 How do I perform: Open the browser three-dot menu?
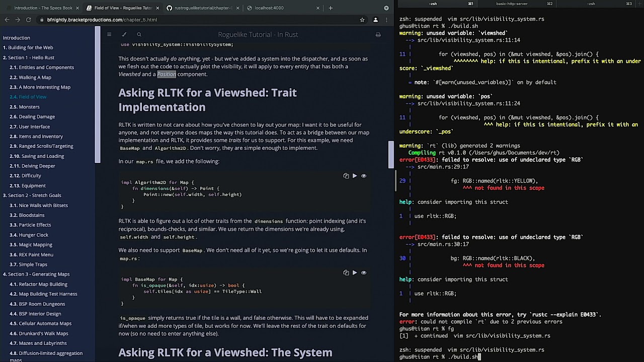(x=386, y=20)
